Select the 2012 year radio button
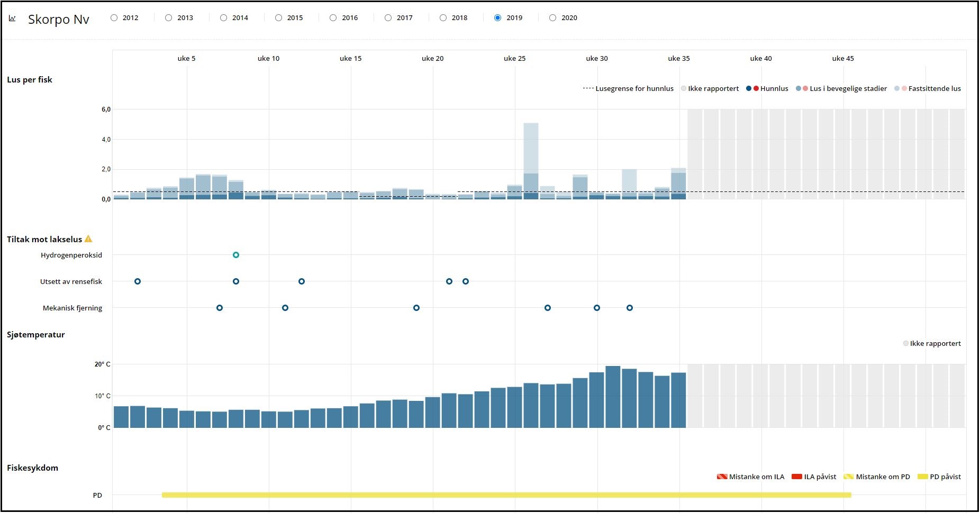Viewport: 980px width, 513px height. pos(114,18)
